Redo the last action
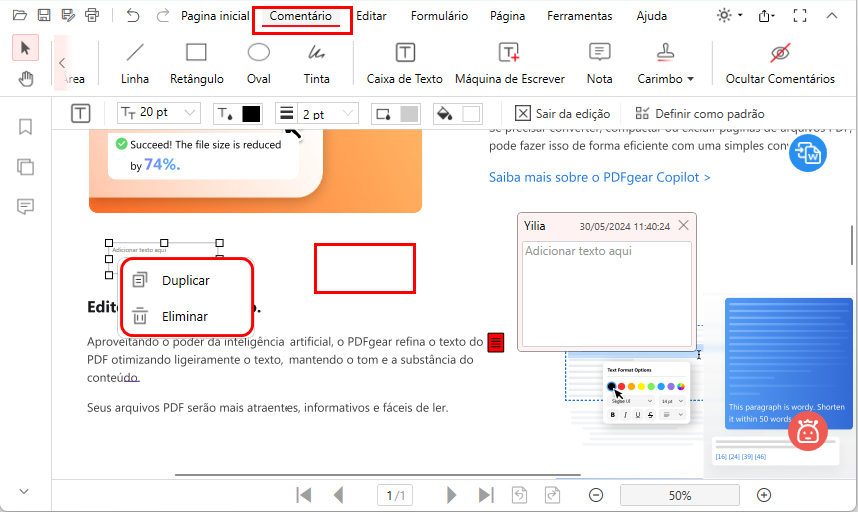Image resolution: width=858 pixels, height=512 pixels. click(163, 15)
